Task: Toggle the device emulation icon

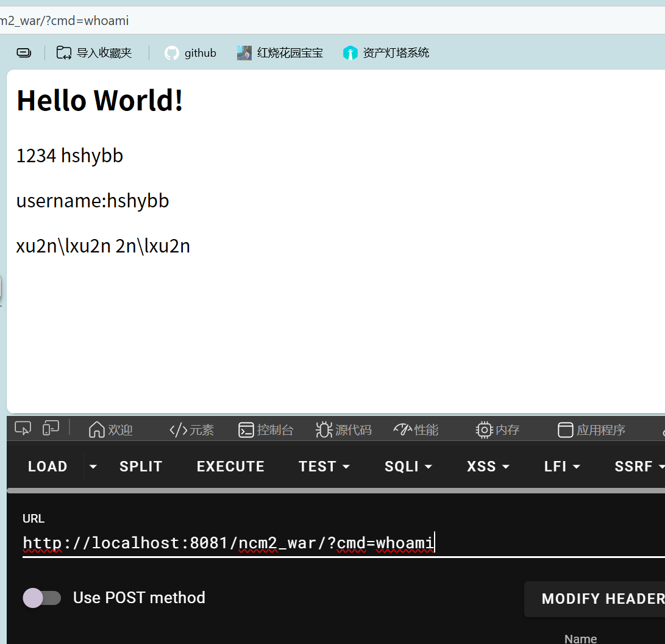Action: [x=51, y=428]
